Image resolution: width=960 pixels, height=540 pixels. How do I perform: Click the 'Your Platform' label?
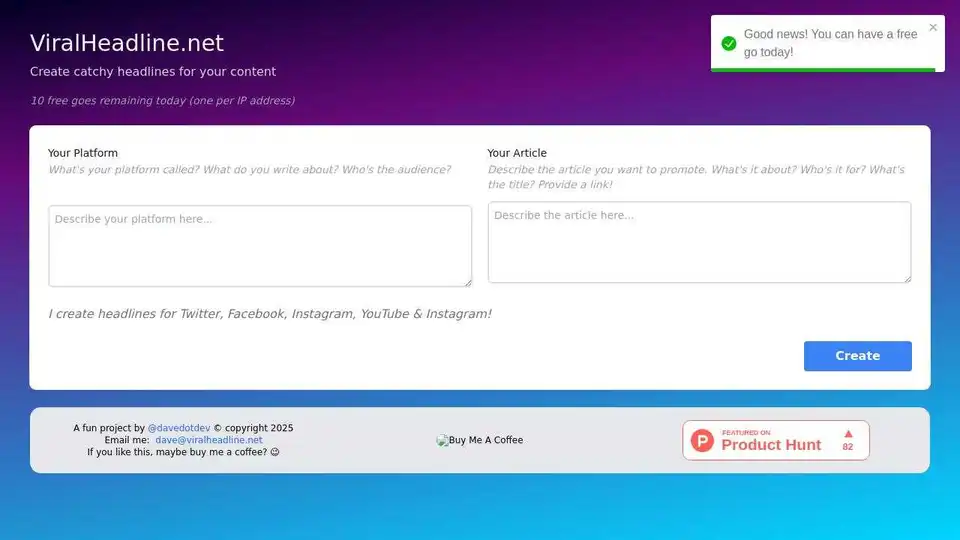point(83,153)
